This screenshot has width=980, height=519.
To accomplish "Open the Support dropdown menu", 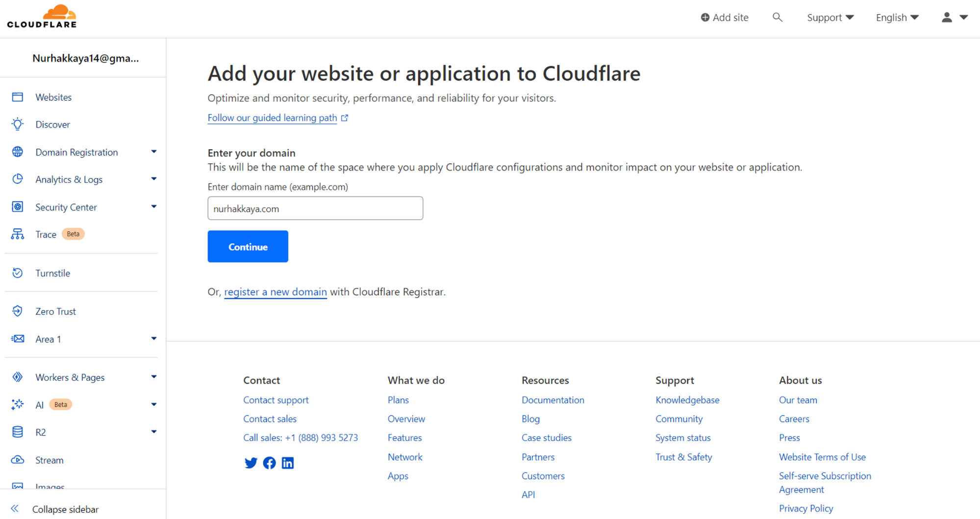I will click(830, 18).
